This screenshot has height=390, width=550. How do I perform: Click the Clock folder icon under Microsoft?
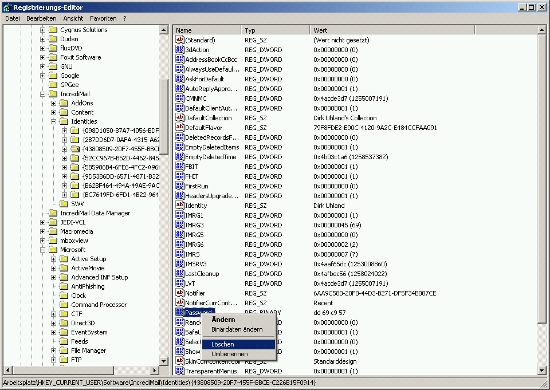pyautogui.click(x=63, y=295)
